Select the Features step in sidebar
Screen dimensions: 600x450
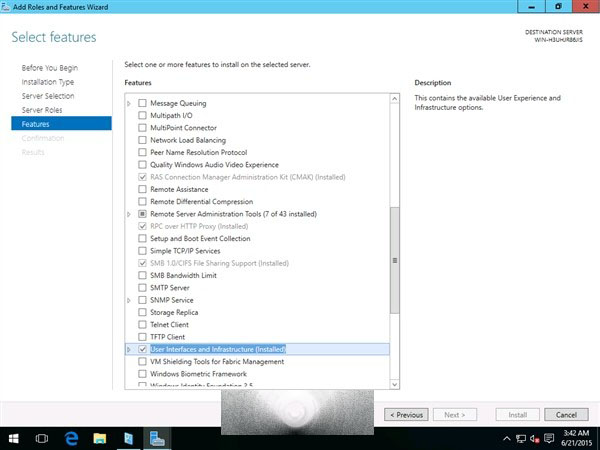click(61, 124)
